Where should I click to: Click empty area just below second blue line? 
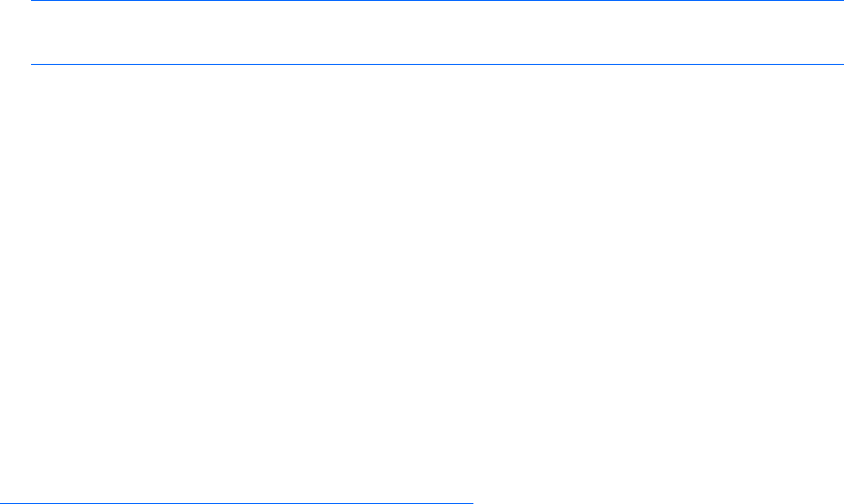437,82
